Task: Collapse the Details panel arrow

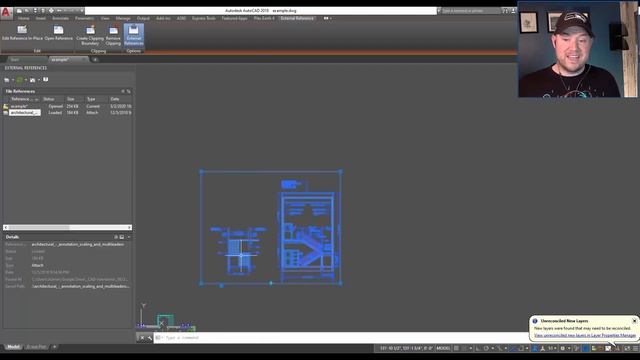Action: point(129,237)
